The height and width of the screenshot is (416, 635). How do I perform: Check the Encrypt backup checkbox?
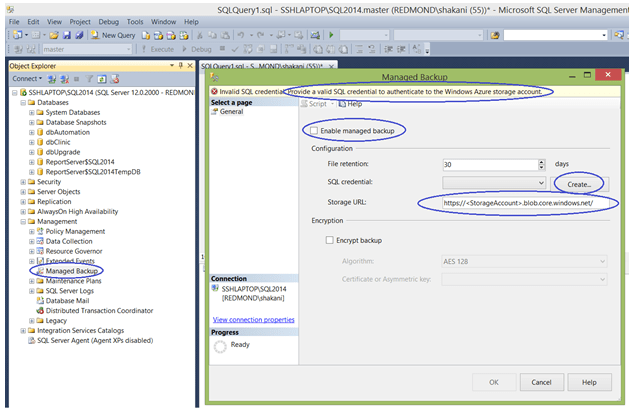(x=330, y=240)
